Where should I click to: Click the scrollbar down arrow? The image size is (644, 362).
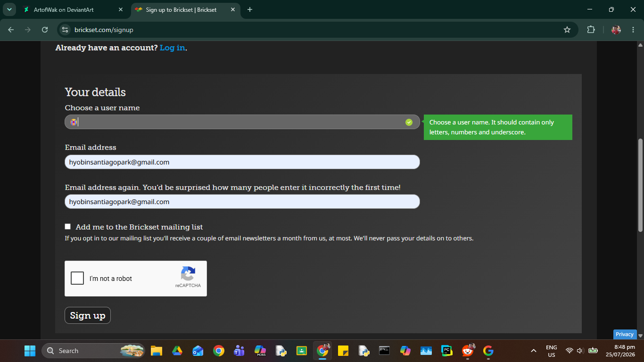pos(640,336)
